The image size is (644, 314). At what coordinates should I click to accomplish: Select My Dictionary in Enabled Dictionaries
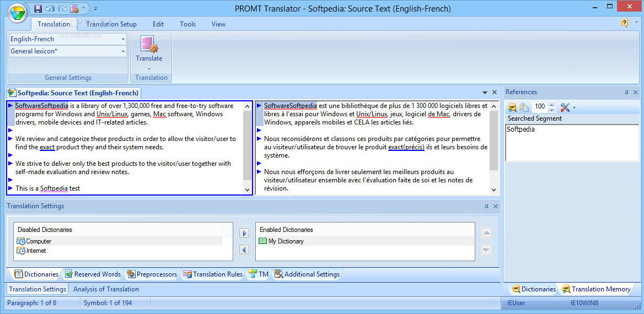(x=281, y=241)
